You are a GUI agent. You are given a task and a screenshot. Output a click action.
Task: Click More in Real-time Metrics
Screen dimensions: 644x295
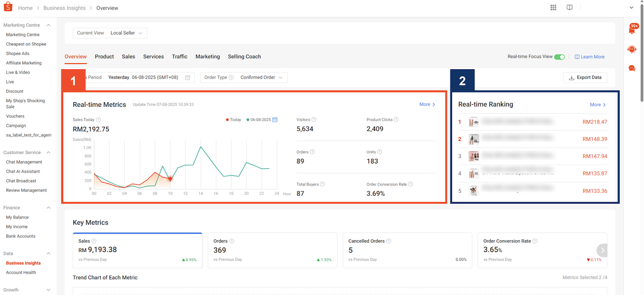coord(427,104)
